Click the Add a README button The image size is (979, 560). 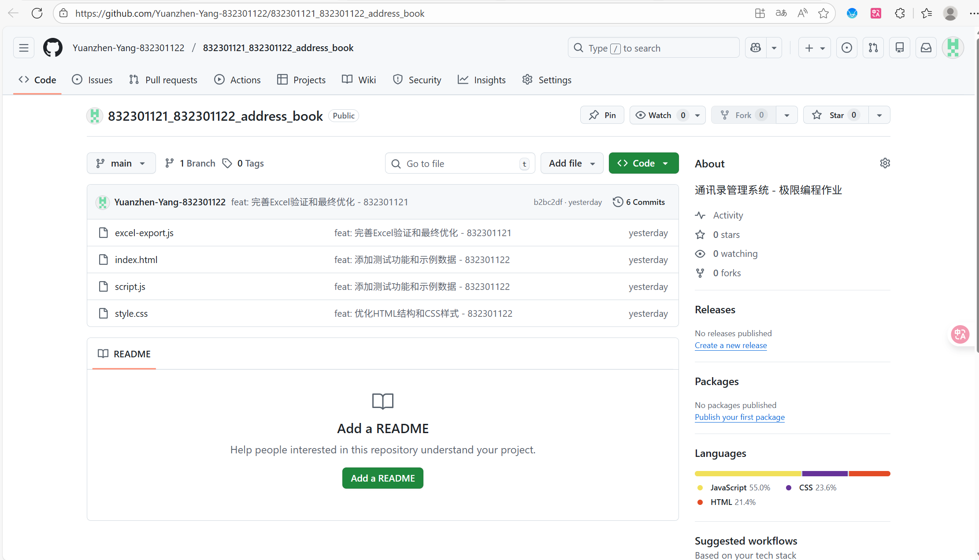tap(382, 478)
